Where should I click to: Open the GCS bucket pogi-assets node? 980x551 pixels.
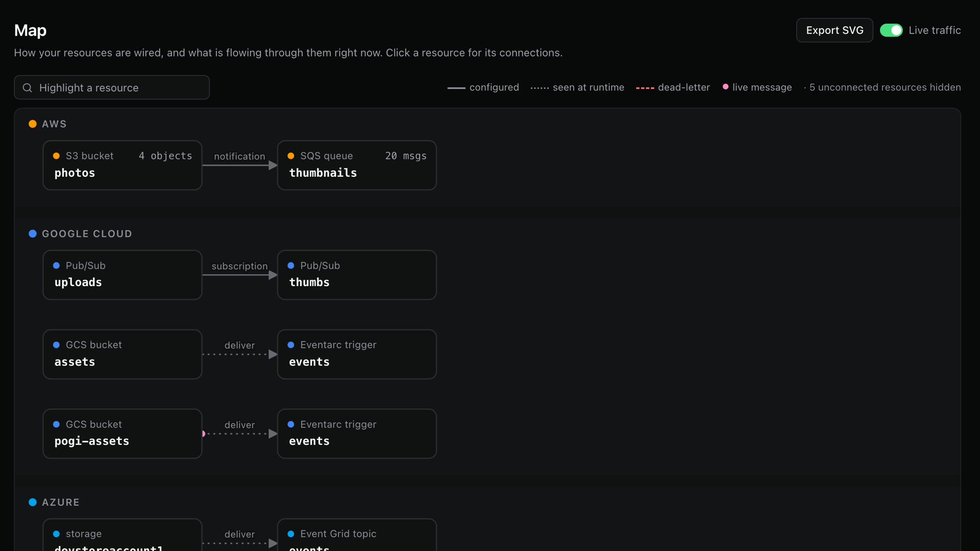122,433
